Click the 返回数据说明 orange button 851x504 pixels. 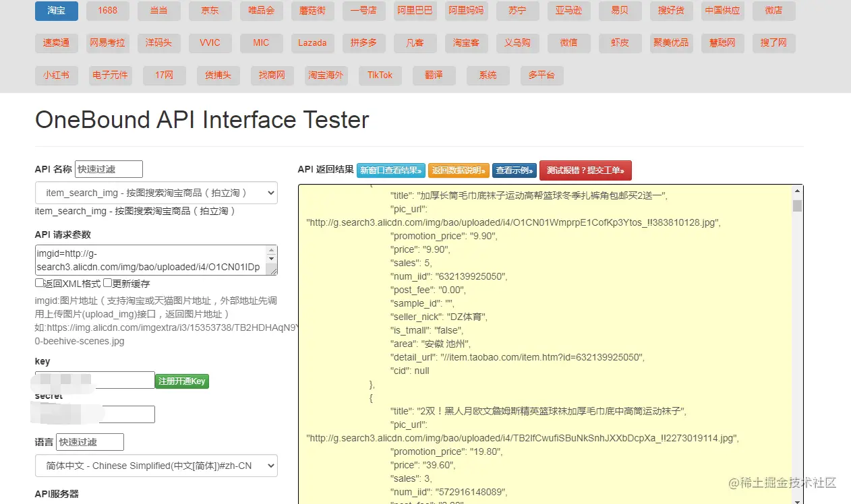459,170
